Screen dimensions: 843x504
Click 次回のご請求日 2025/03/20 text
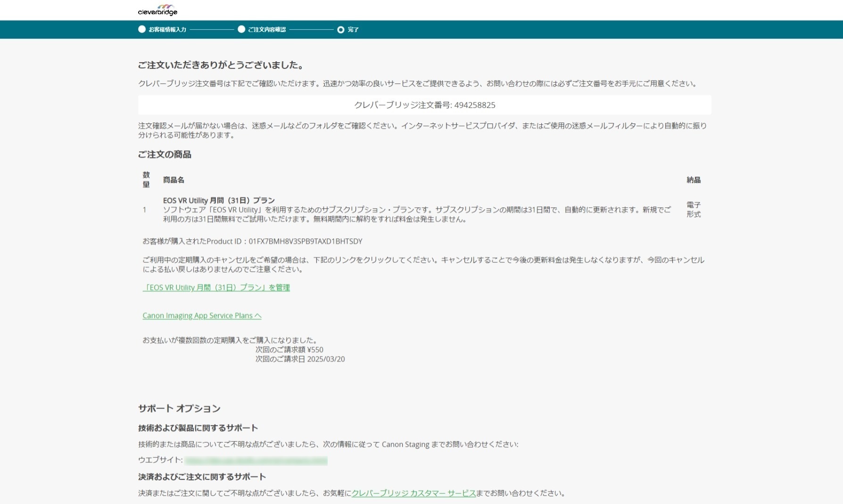pyautogui.click(x=300, y=359)
